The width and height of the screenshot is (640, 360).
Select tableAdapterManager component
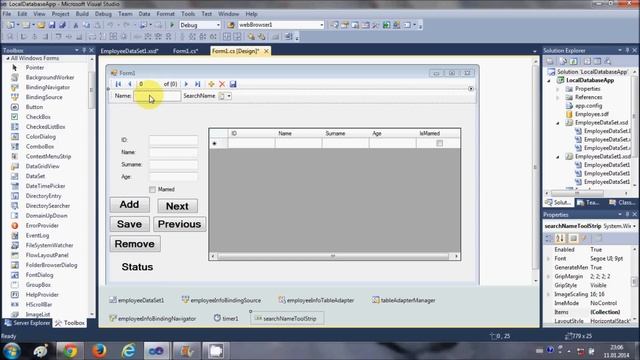click(x=403, y=300)
